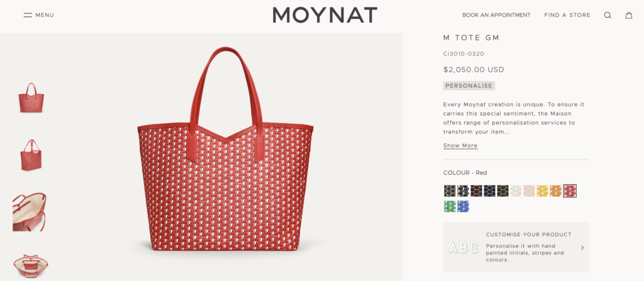Viewport: 644px width, 281px height.
Task: View the angled side tote thumbnail
Action: coord(30,155)
